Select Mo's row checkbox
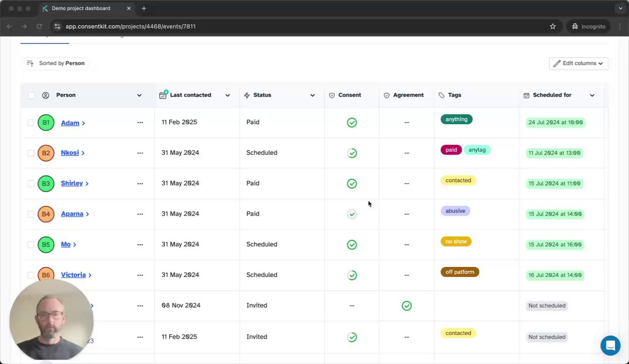 tap(31, 244)
